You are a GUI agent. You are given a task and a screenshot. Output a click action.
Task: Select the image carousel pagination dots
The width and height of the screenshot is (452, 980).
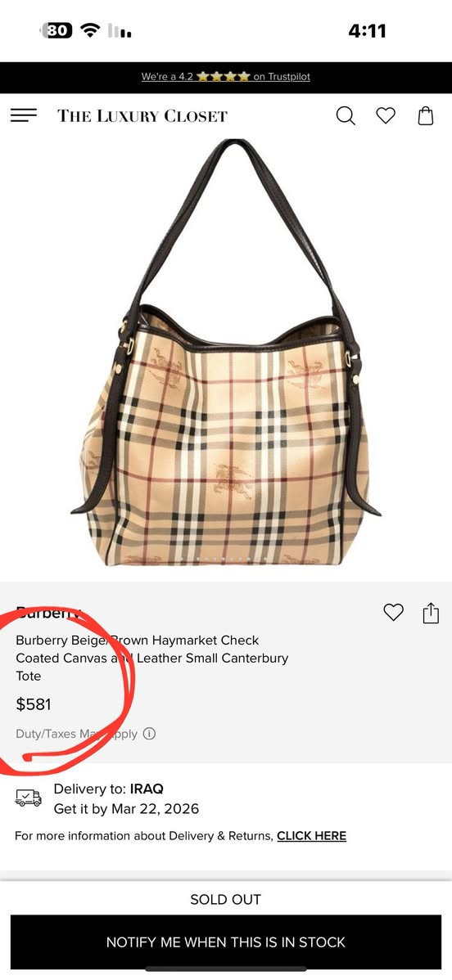coord(226,558)
